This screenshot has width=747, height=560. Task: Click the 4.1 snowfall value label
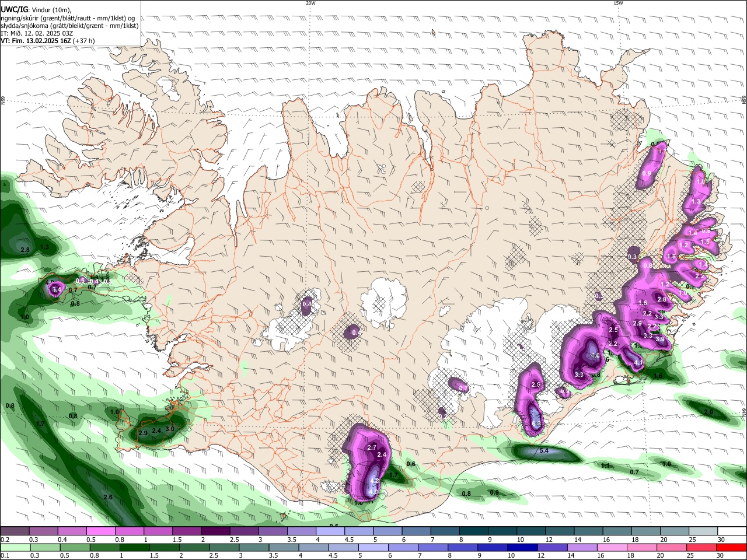click(638, 363)
